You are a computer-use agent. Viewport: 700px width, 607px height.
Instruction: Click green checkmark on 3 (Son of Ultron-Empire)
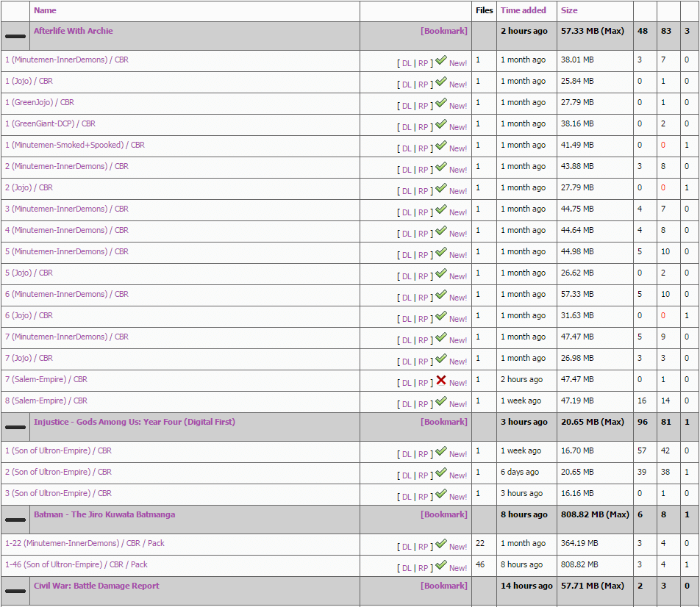(x=441, y=494)
